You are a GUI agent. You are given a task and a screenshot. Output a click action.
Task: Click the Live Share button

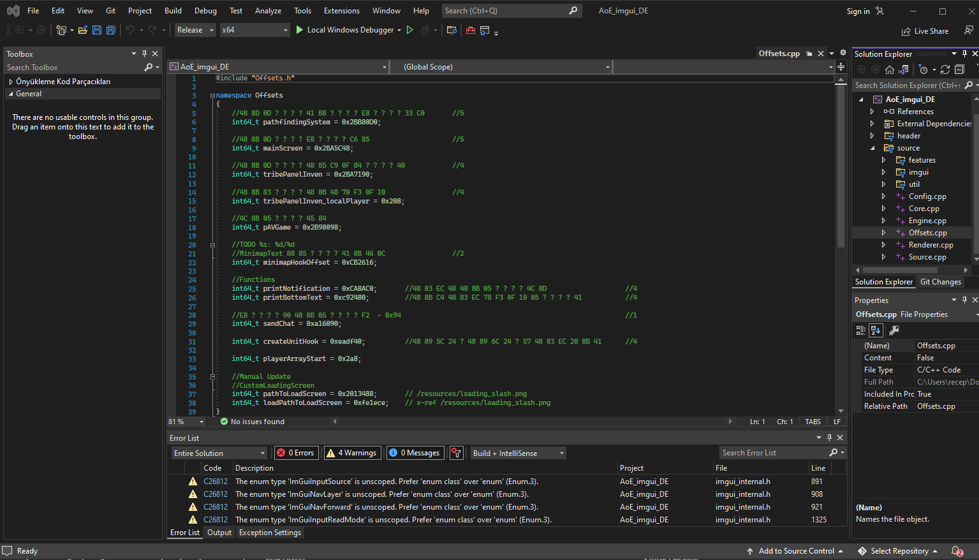(x=925, y=31)
